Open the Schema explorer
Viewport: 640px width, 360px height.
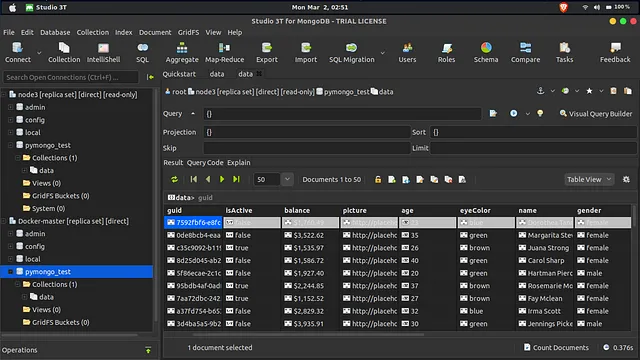pyautogui.click(x=486, y=53)
